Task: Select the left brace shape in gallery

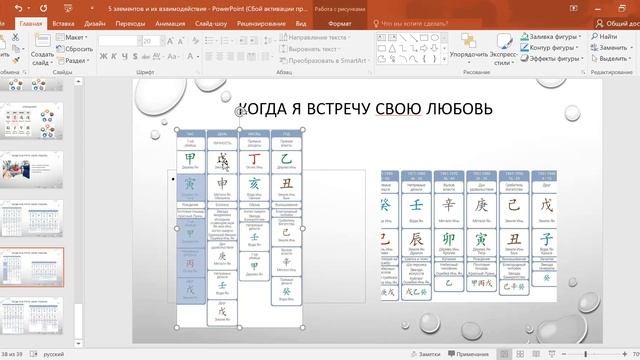Action: [x=424, y=59]
